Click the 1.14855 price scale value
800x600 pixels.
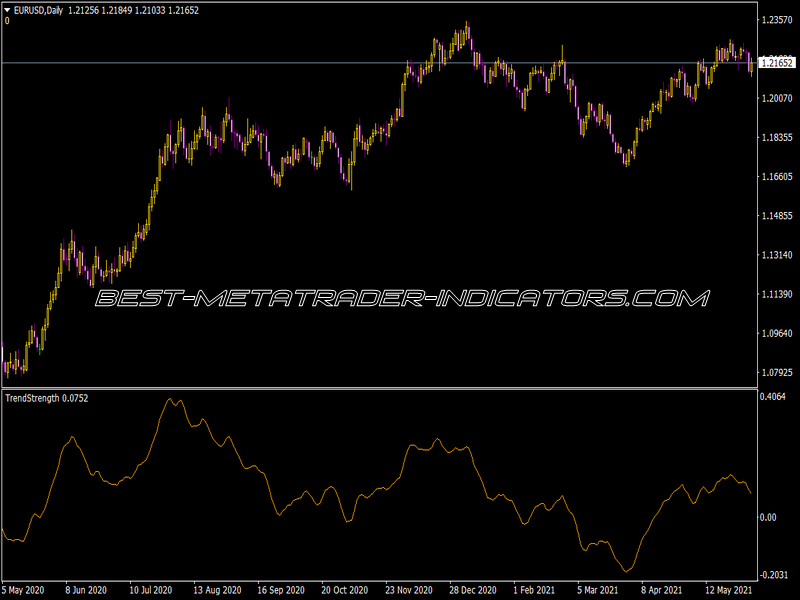click(x=777, y=216)
